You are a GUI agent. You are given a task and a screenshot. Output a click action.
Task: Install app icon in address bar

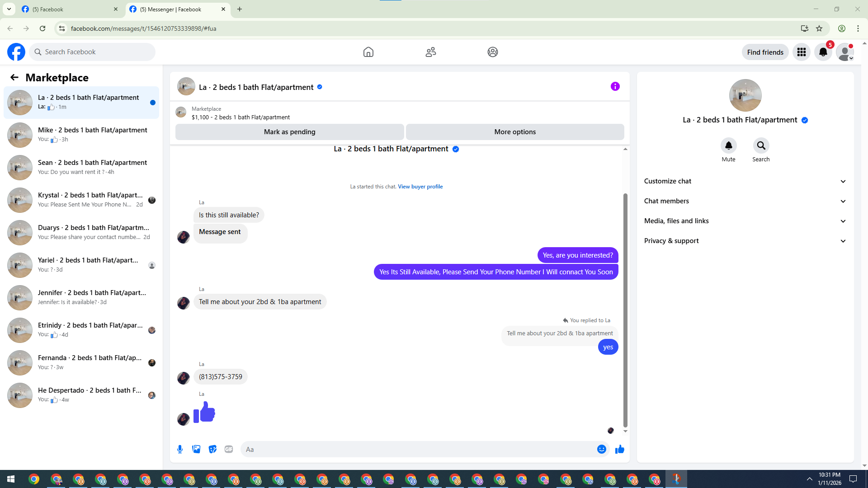tap(804, 28)
